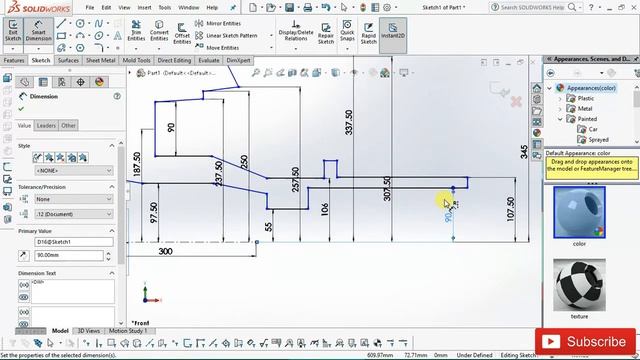Collapse the Dimension Text section
640x360 pixels.
tap(112, 273)
